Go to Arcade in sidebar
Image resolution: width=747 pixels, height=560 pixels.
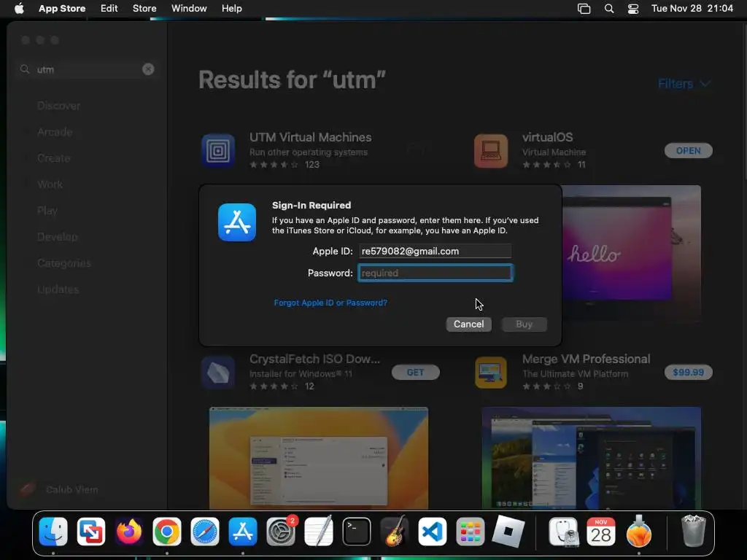pos(55,132)
